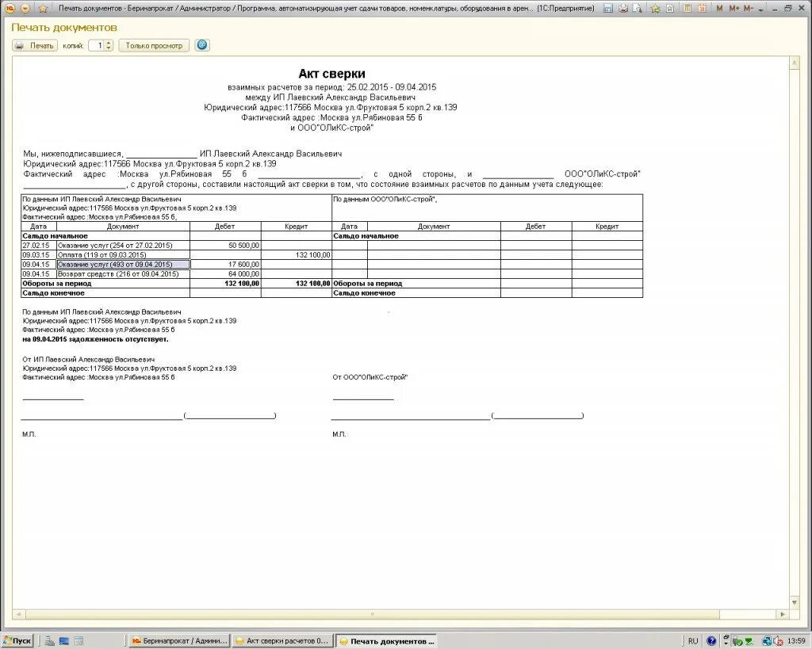
Task: Open the calendar icon in title bar
Action: tap(702, 8)
